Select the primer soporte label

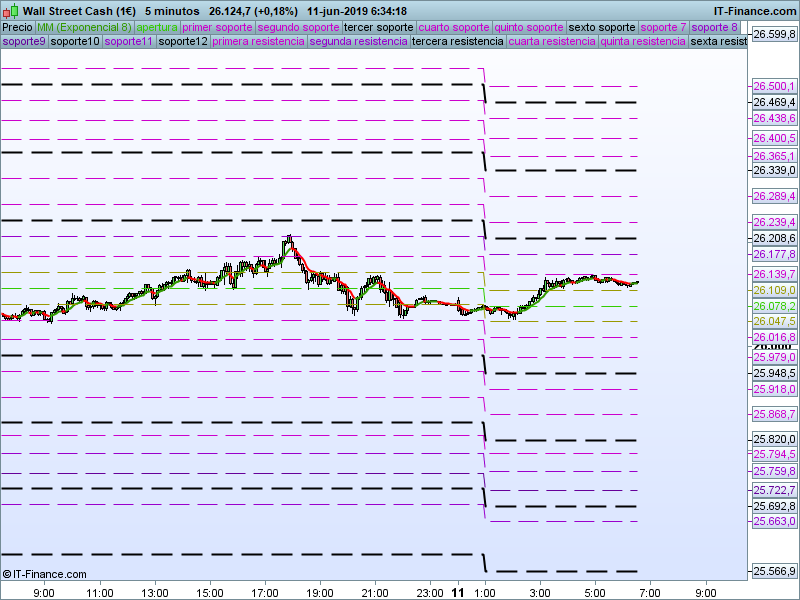(x=217, y=27)
